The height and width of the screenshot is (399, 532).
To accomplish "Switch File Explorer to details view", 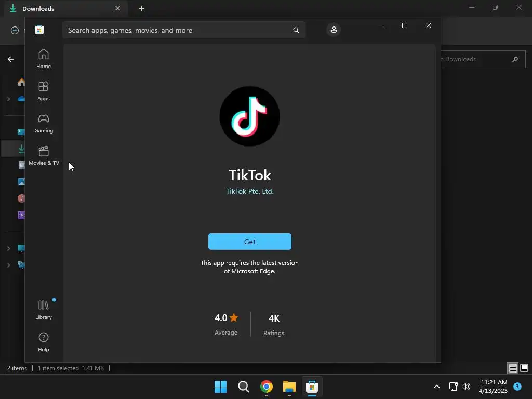I will (x=513, y=368).
